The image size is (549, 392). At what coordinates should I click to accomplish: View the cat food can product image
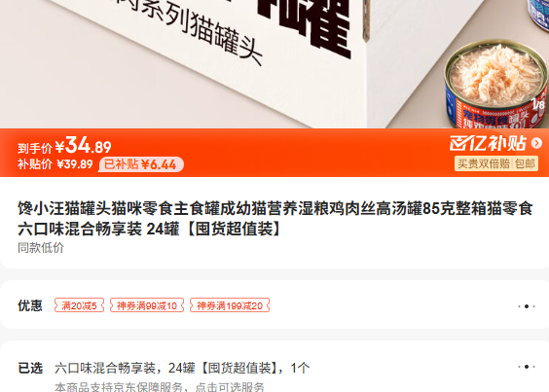495,84
